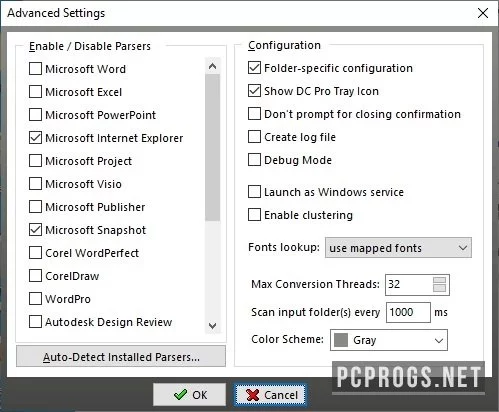Click the red X Cancel button
The height and width of the screenshot is (412, 499).
(270, 395)
